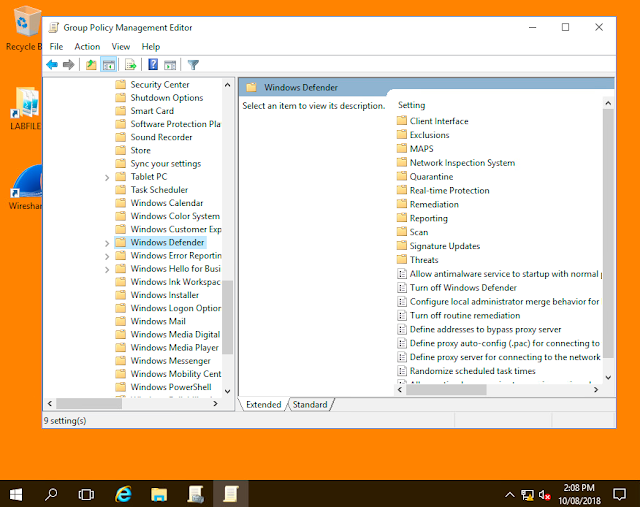Open the Exclusions folder in settings list
Image resolution: width=640 pixels, height=507 pixels.
[x=429, y=135]
